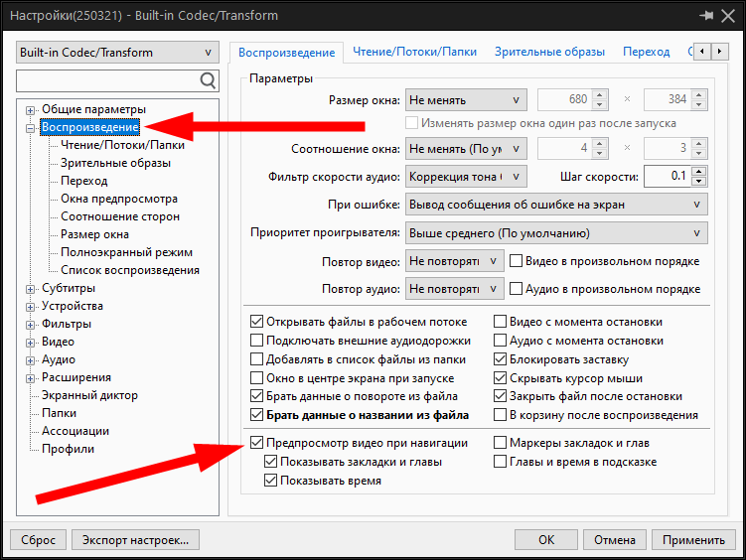Increase Шаг скорости with spinner arrow

(701, 171)
